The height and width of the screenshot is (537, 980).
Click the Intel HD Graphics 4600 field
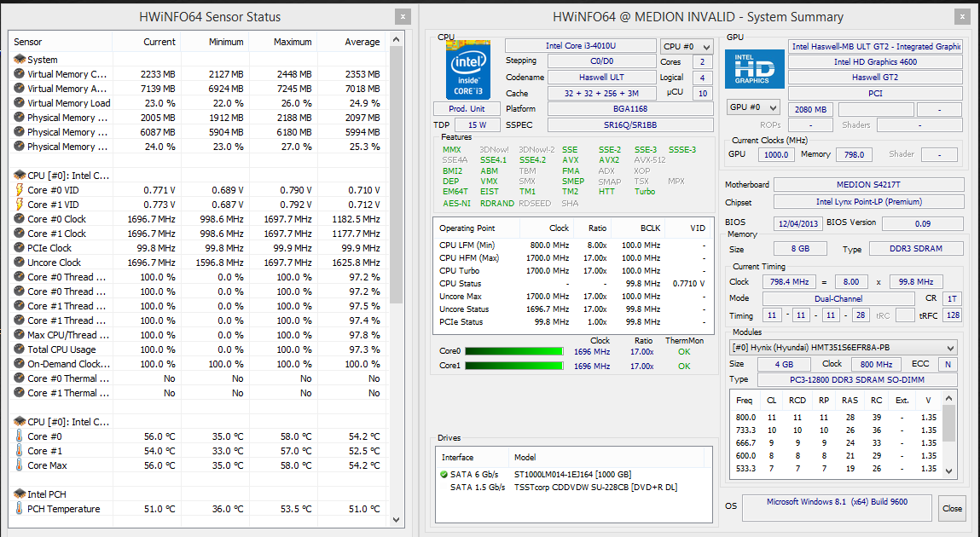[x=875, y=62]
